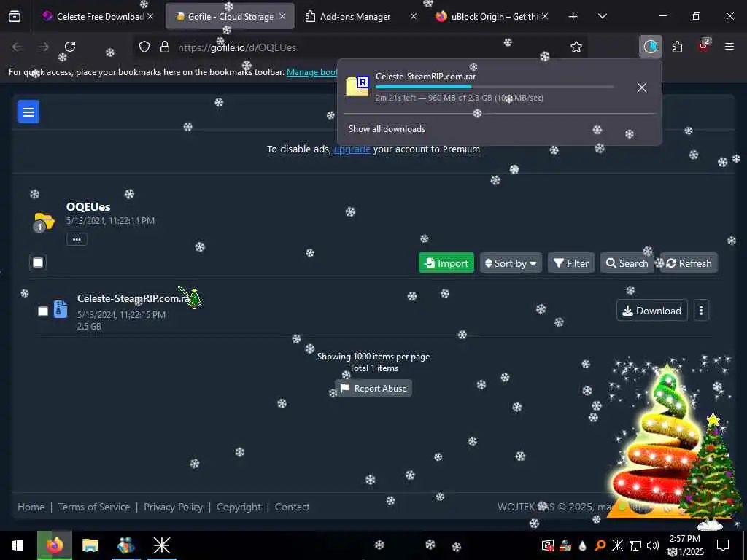The image size is (747, 560).
Task: Open the Windows Start menu
Action: coord(18,545)
